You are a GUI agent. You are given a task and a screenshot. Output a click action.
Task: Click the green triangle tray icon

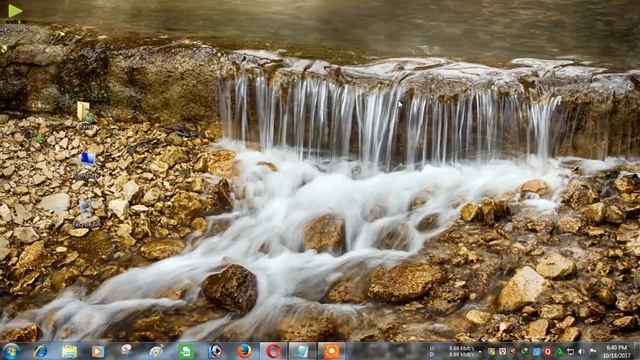click(x=559, y=352)
